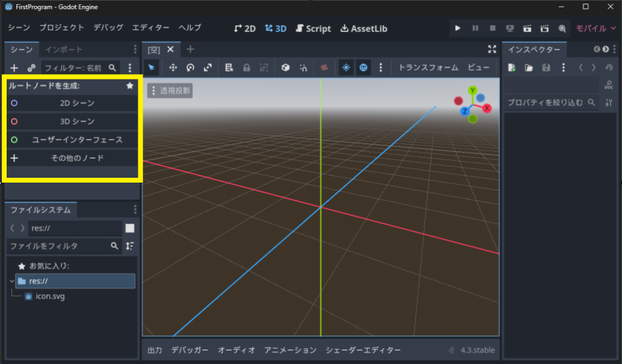Run a specific scene clapper icon
The image size is (622, 364).
click(545, 28)
